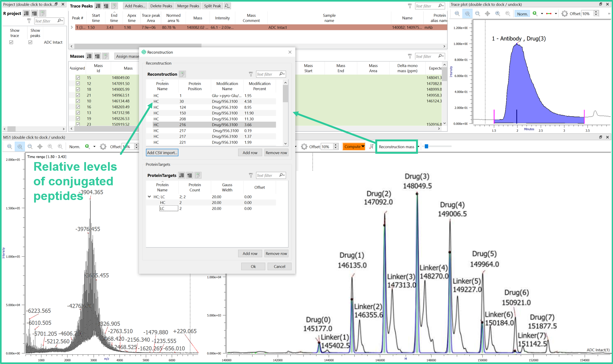The width and height of the screenshot is (613, 364).
Task: Click the Reconstruction table export icon
Action: [182, 74]
